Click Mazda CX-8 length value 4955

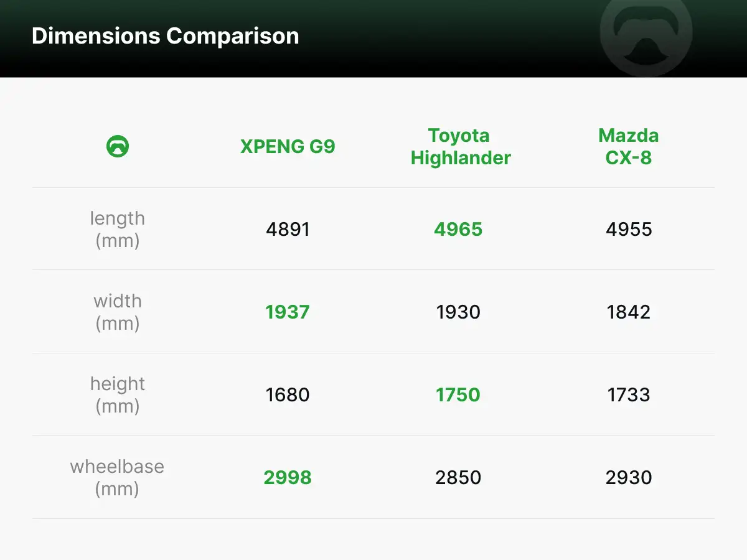click(x=629, y=230)
